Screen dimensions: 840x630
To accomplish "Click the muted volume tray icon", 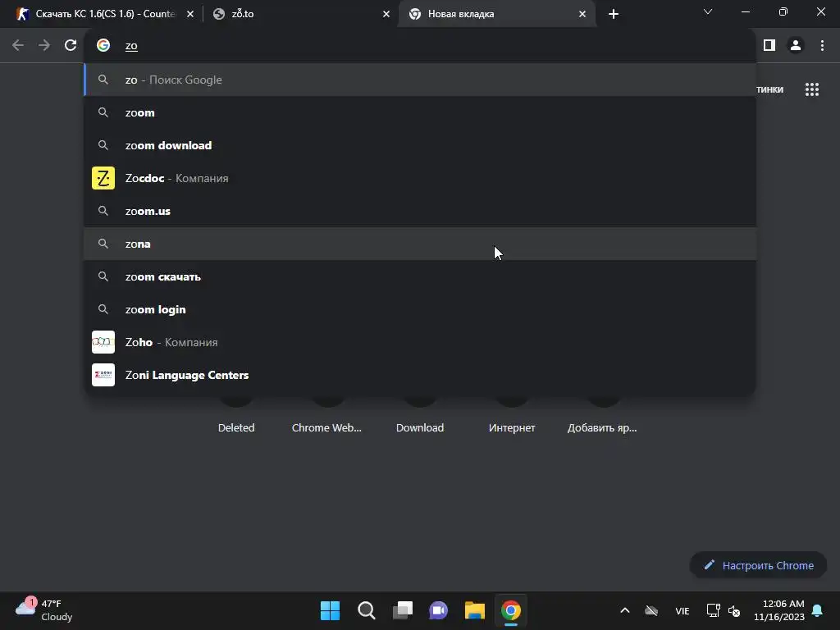I will coord(734,610).
